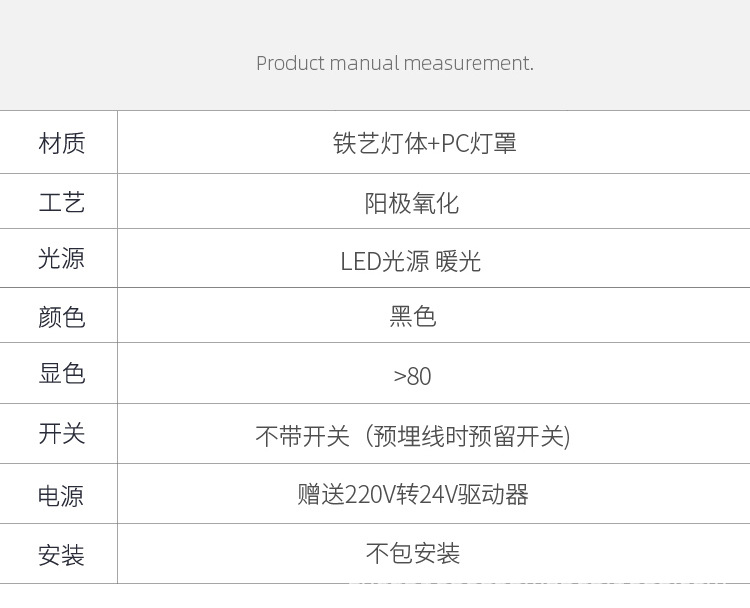The image size is (750, 608).
Task: Select the 工艺 row label
Action: (x=61, y=202)
